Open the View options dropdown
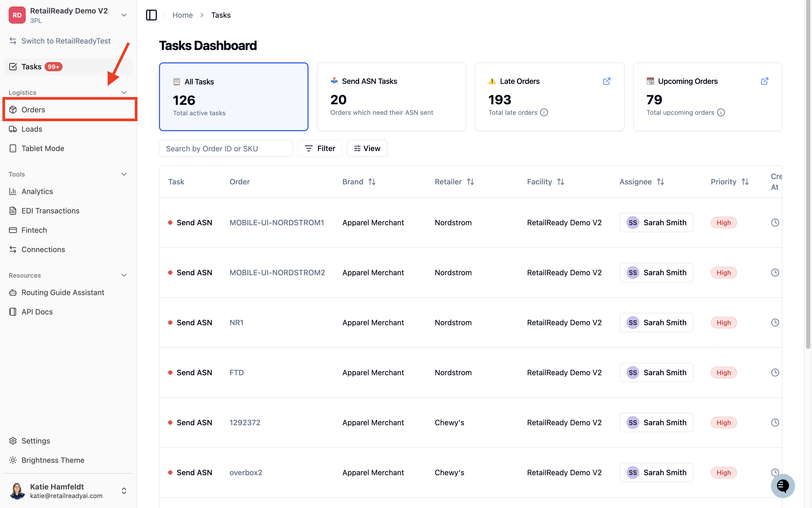This screenshot has width=812, height=508. pos(367,148)
